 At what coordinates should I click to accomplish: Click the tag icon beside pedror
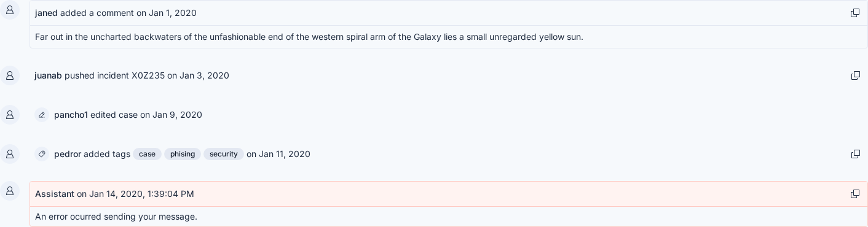[x=42, y=154]
